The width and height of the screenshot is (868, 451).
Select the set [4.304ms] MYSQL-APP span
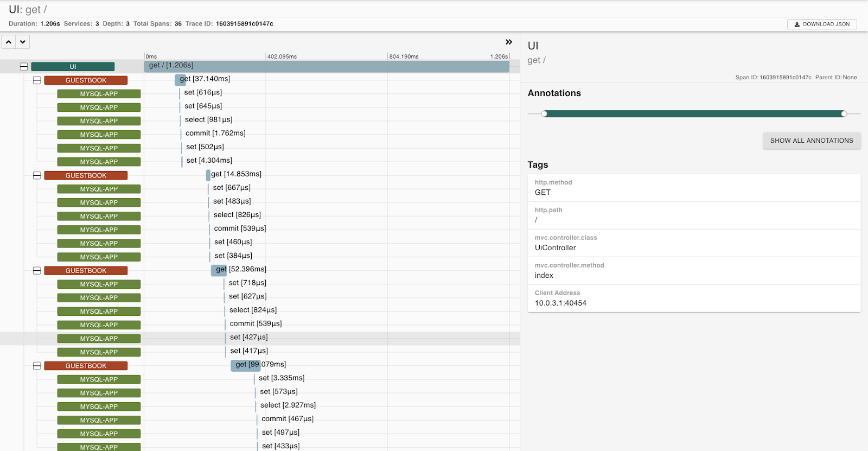(x=209, y=161)
